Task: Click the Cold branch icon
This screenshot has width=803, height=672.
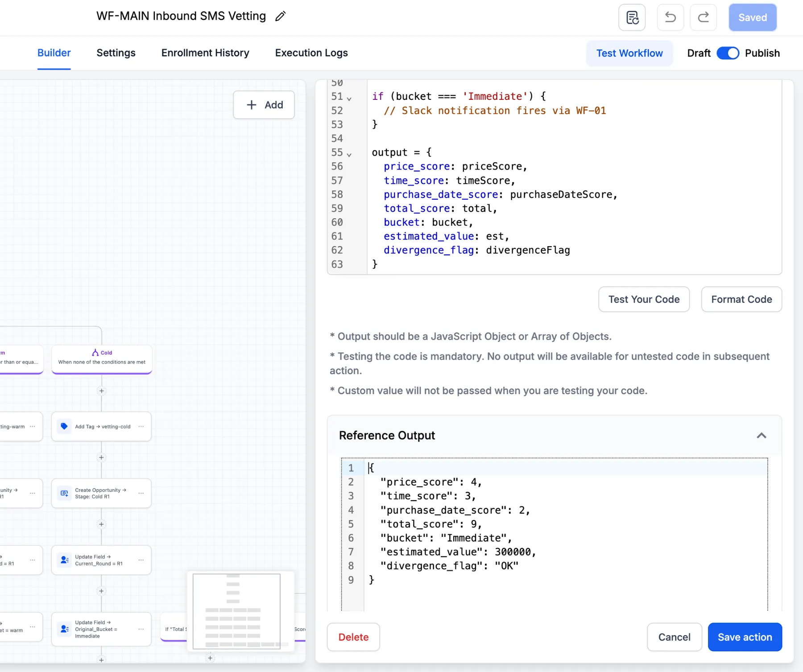Action: [95, 353]
